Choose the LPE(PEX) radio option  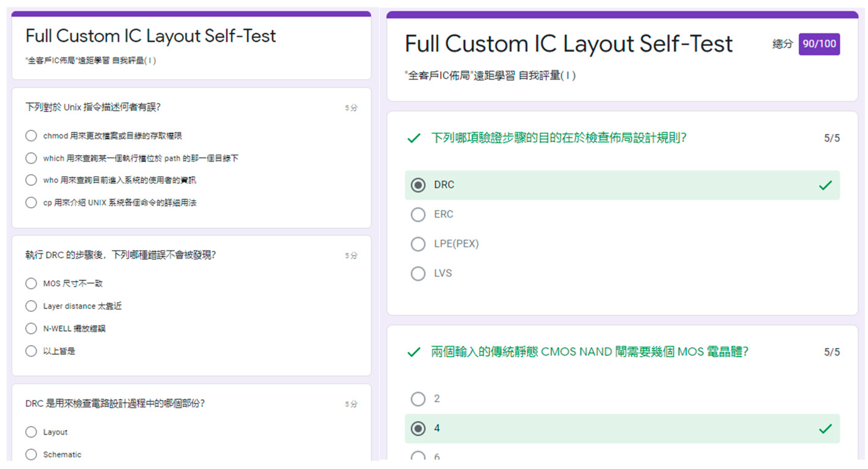418,244
